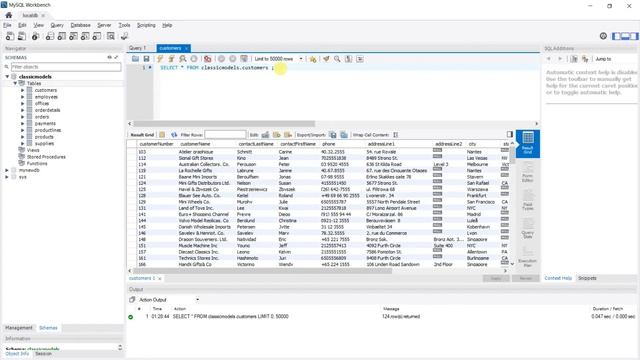Image resolution: width=640 pixels, height=360 pixels.
Task: Toggle word wrap icon in the query toolbar
Action: click(x=360, y=59)
